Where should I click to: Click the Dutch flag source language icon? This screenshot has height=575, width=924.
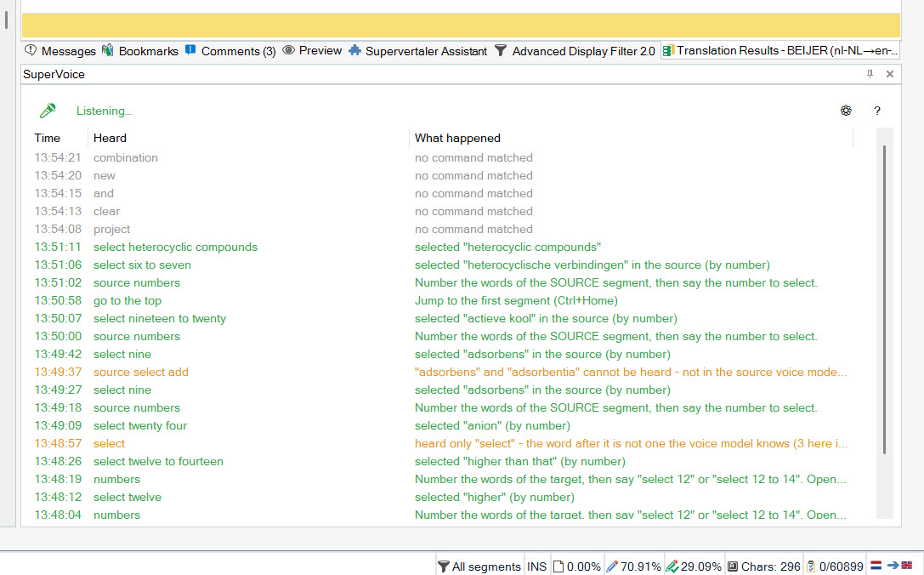pyautogui.click(x=876, y=566)
